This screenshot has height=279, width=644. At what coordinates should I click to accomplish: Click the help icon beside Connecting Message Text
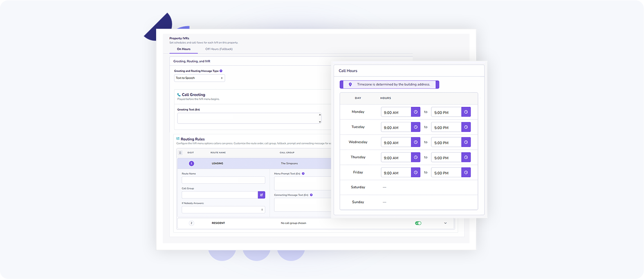click(x=311, y=195)
